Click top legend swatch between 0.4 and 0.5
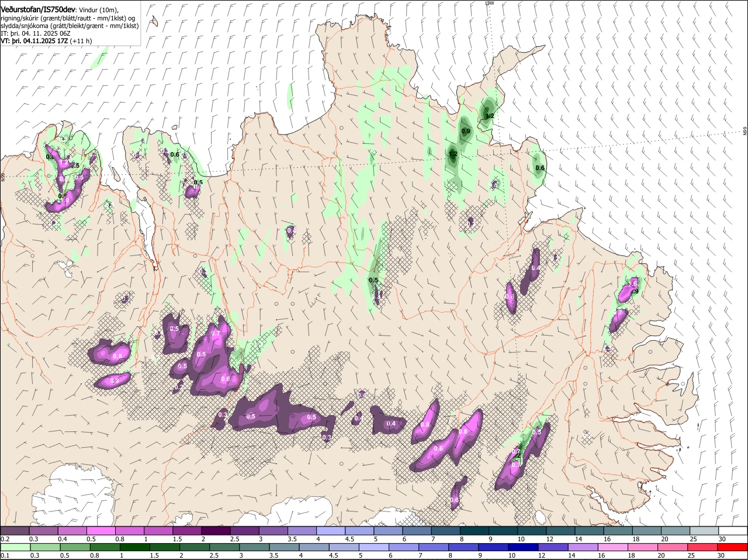Screen dimensions: 748x560 coord(72,530)
